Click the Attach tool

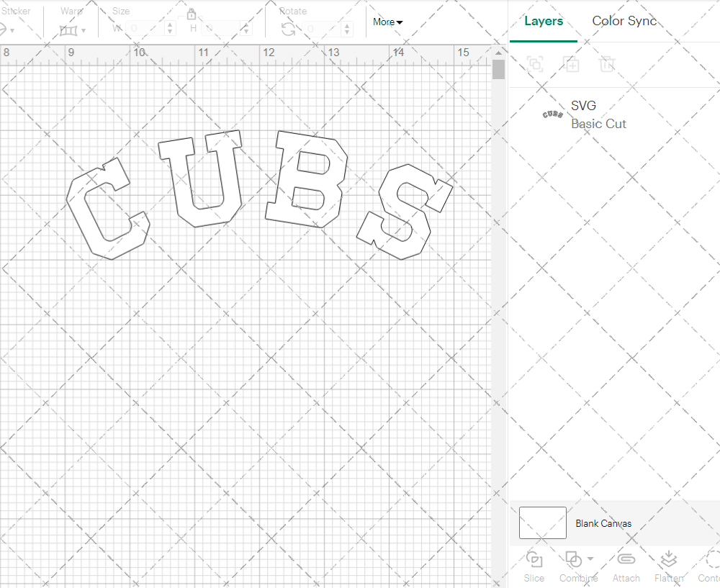[626, 567]
